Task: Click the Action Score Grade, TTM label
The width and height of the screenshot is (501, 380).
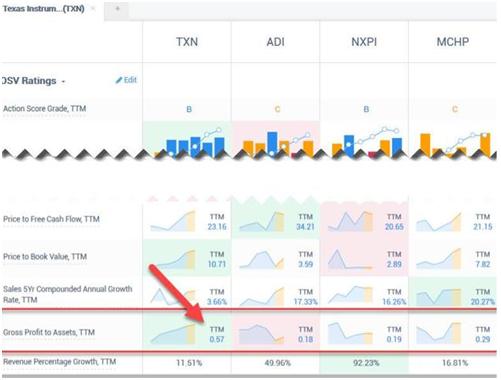Action: 45,109
